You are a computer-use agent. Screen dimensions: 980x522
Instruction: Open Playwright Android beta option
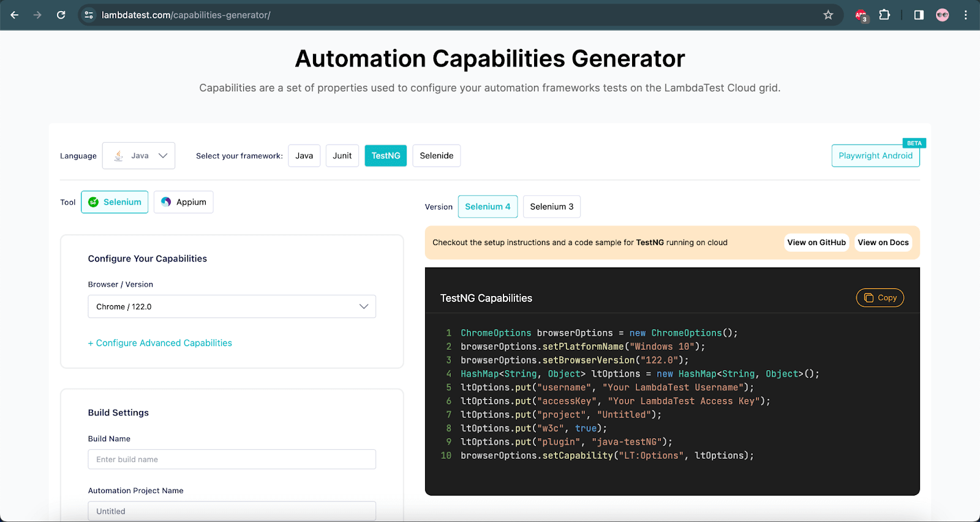click(x=875, y=156)
